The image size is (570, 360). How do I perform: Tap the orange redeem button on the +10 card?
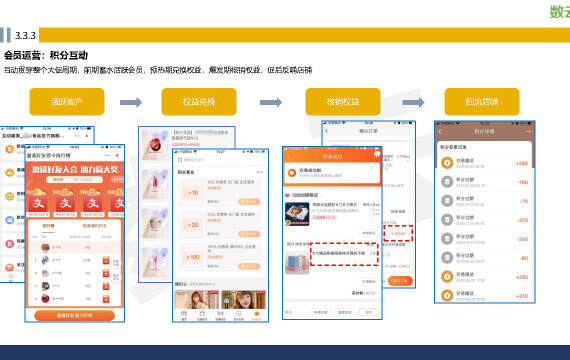click(249, 202)
